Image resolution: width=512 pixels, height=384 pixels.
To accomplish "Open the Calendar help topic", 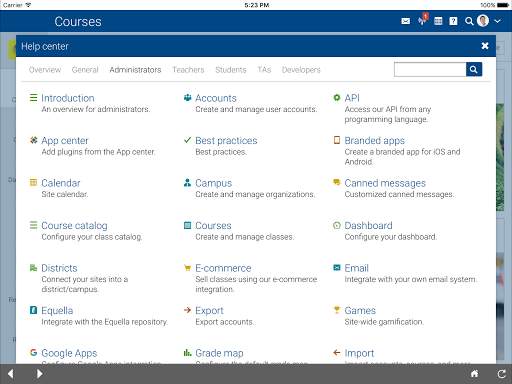I will point(61,183).
